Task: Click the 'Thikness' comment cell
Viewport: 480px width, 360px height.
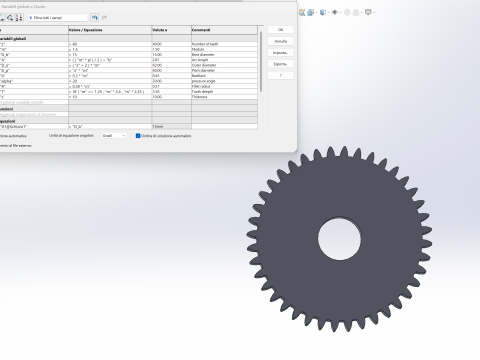Action: (224, 97)
